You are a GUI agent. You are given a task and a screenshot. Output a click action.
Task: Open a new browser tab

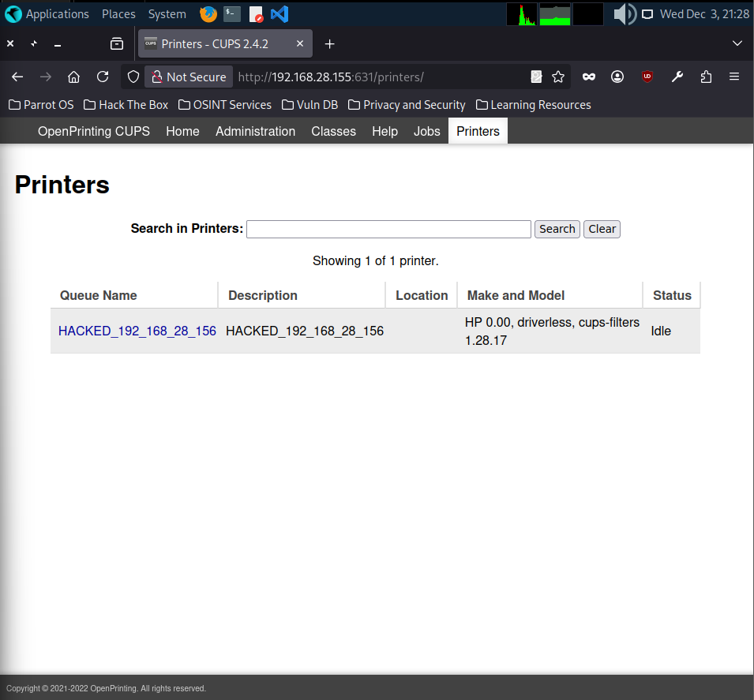[x=330, y=44]
